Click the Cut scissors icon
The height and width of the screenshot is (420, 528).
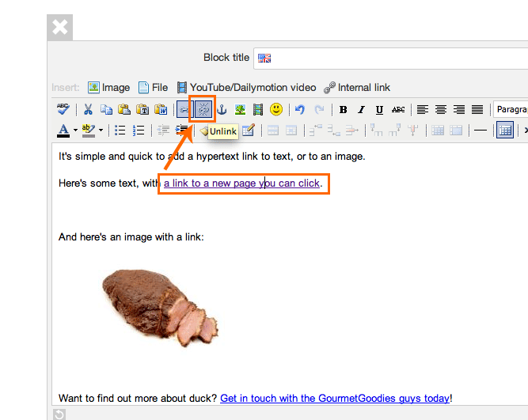tap(88, 109)
